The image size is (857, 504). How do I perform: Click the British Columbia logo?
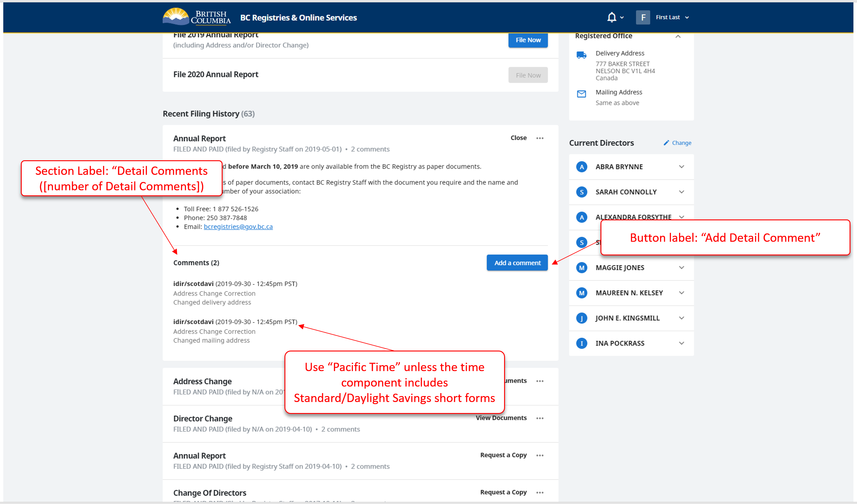(197, 17)
